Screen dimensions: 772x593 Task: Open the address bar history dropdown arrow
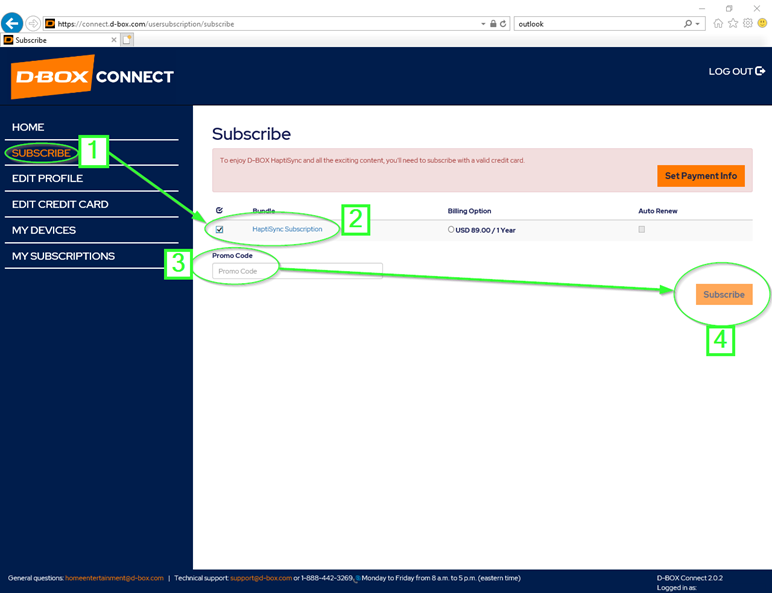[483, 24]
